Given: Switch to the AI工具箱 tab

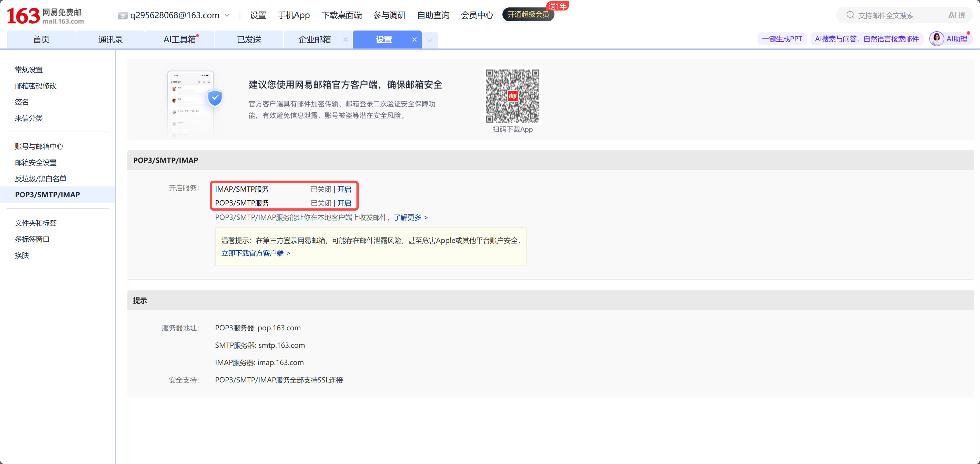Looking at the screenshot, I should 179,40.
